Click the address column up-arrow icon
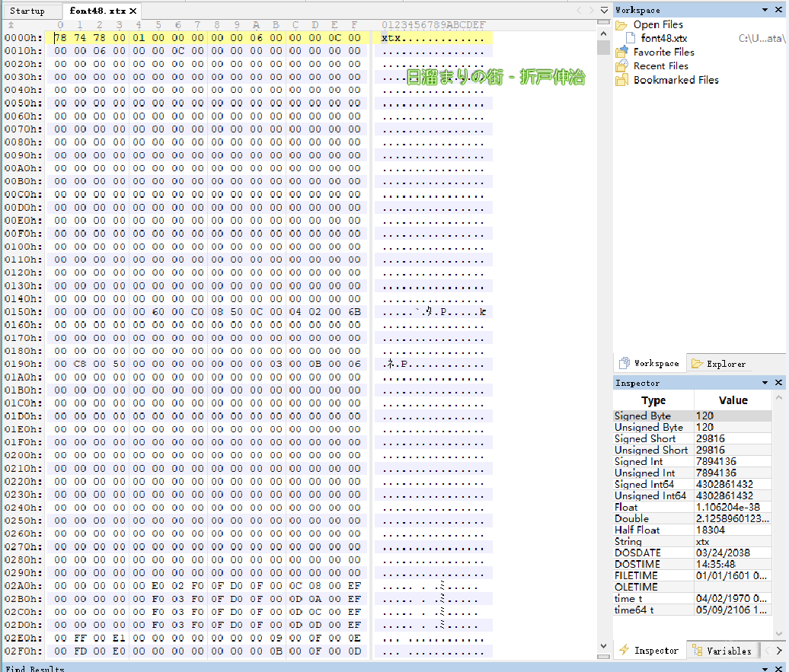The image size is (789, 672). [x=11, y=24]
